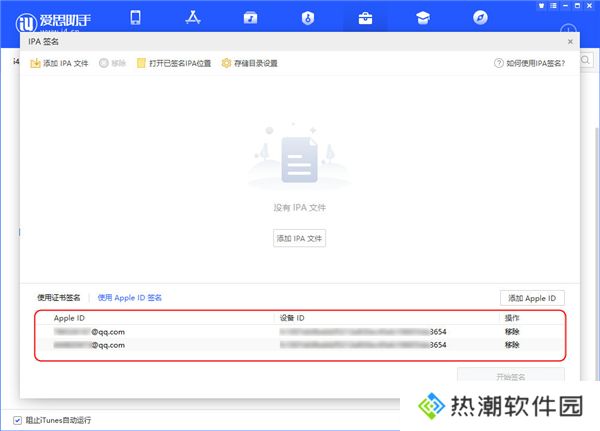Open the skin/theme icon in the title bar
The width and height of the screenshot is (600, 431).
pos(541,6)
